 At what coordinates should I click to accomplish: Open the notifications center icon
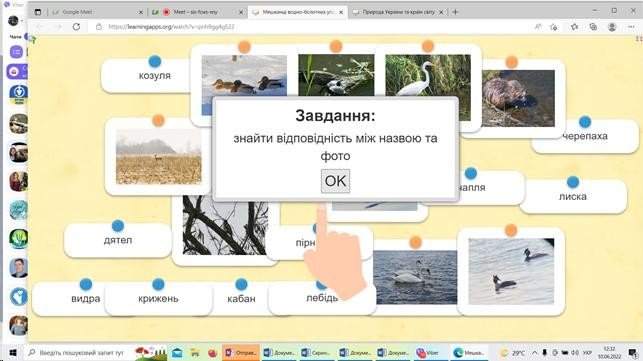633,353
